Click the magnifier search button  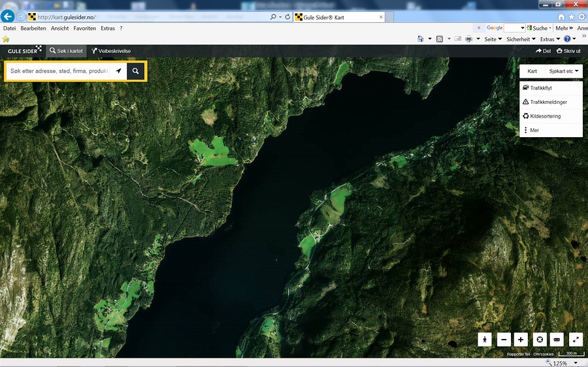[136, 71]
